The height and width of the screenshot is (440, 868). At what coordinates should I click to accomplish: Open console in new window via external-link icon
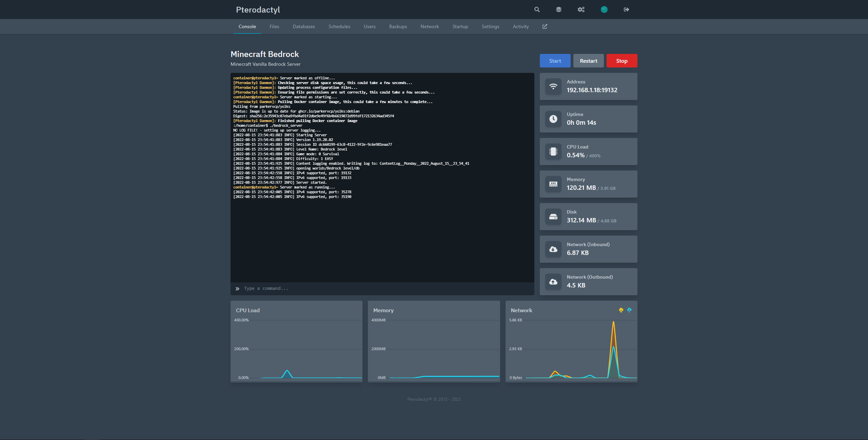click(545, 26)
